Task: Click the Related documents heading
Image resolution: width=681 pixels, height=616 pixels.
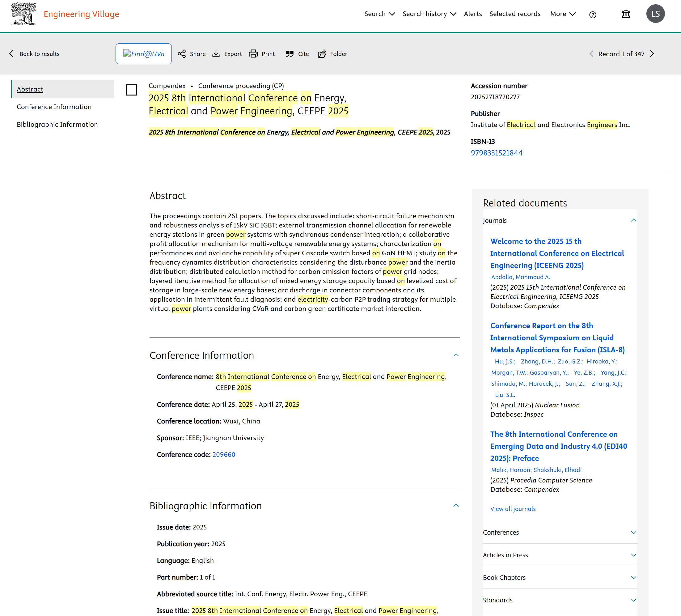Action: 525,203
